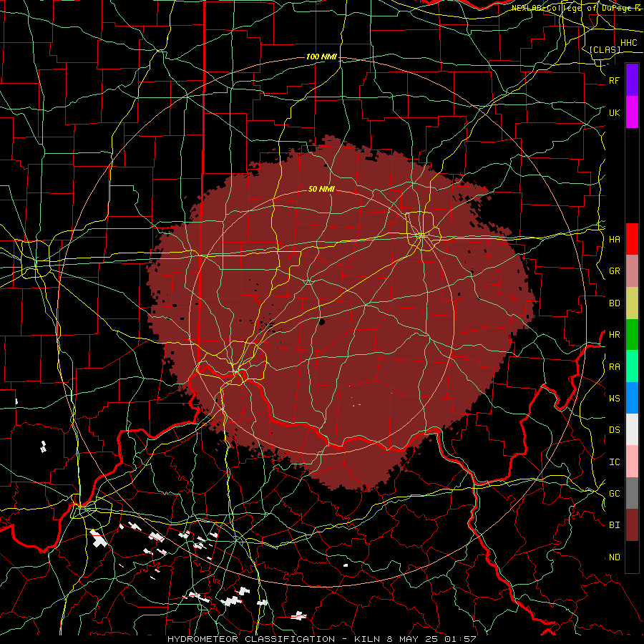This screenshot has height=644, width=644.
Task: Click the RA light-green legend swatch
Action: 632,366
